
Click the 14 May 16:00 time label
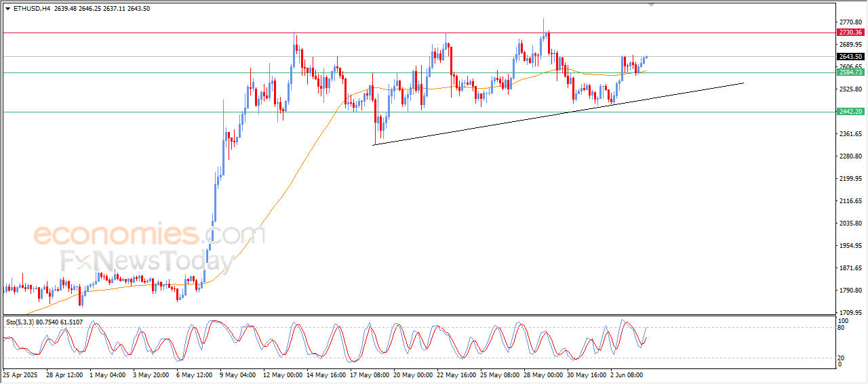tap(326, 374)
